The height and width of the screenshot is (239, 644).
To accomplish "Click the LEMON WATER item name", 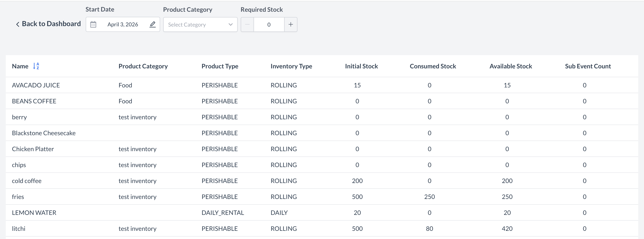I will (x=34, y=212).
